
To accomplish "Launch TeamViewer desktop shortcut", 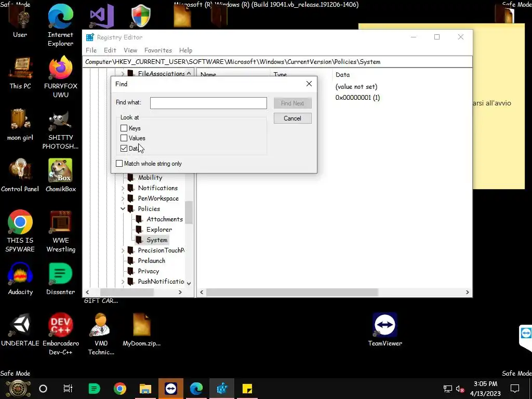I will (x=385, y=330).
